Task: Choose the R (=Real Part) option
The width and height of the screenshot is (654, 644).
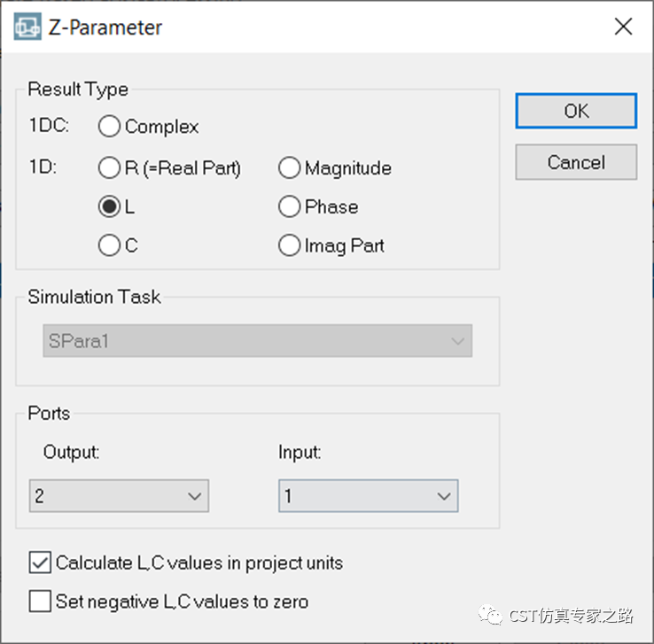Action: pos(110,168)
